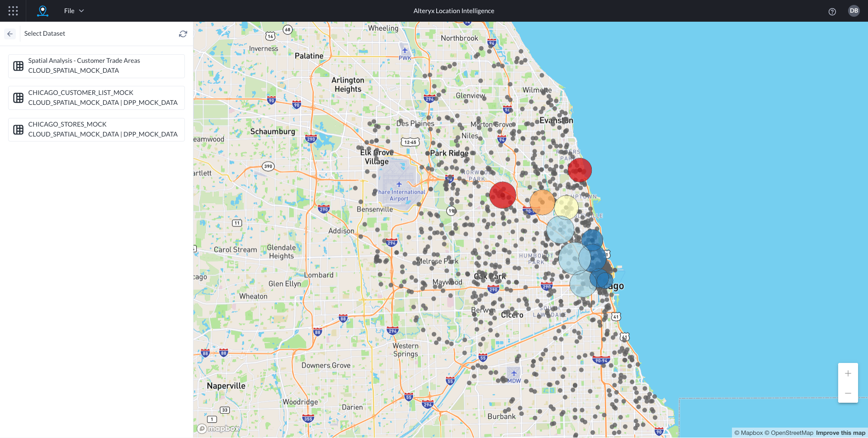Click the Select Dataset heading
This screenshot has width=868, height=438.
click(x=45, y=33)
